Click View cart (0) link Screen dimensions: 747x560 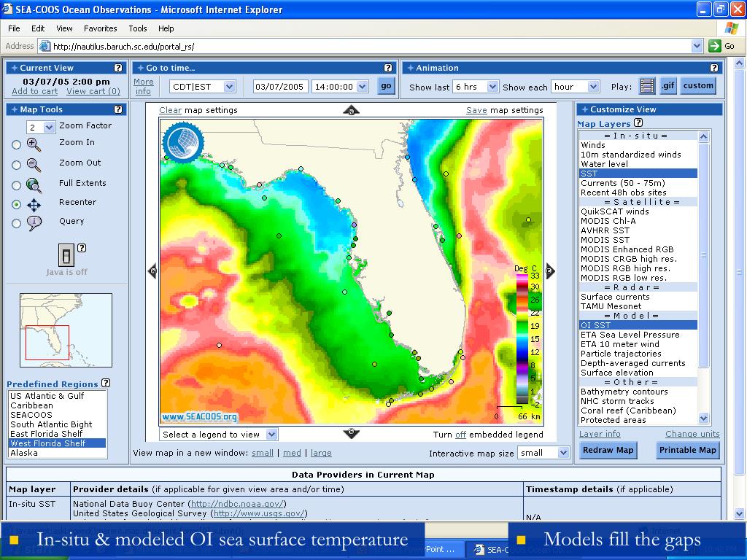pos(93,91)
